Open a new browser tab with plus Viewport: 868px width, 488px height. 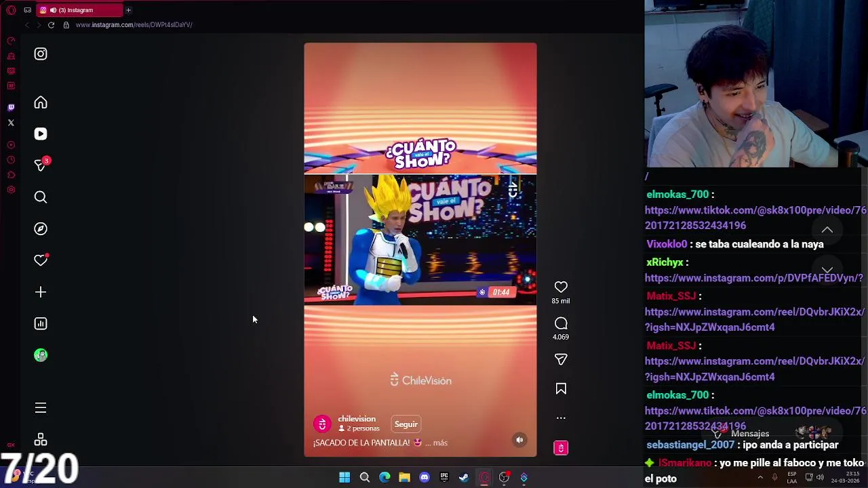(128, 10)
